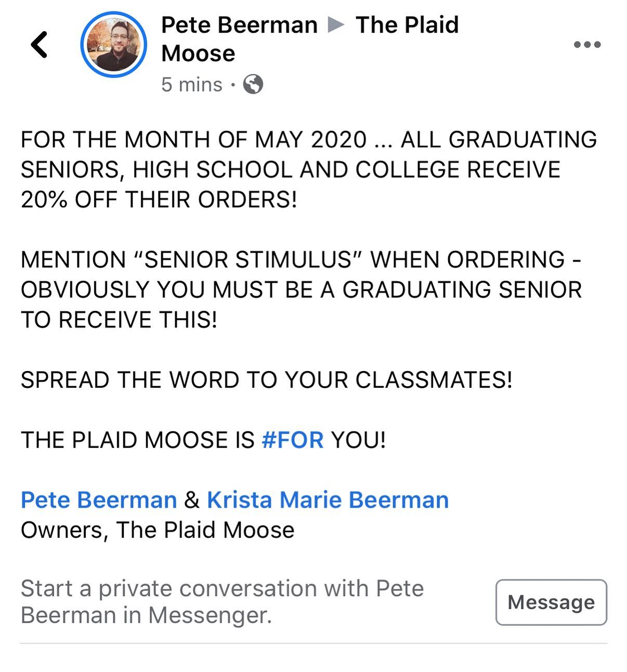Image resolution: width=627 pixels, height=672 pixels.
Task: Tap the '5 mins' post timestamp
Action: [x=192, y=85]
